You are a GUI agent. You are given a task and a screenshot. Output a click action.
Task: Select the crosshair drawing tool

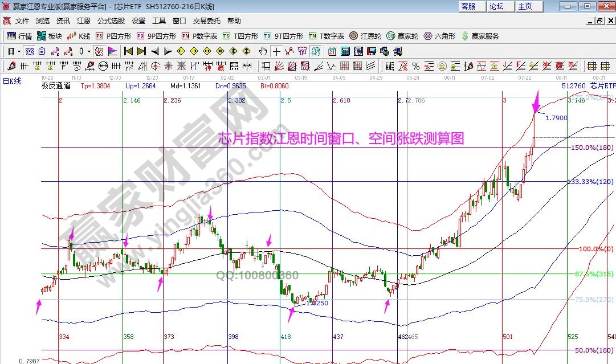[276, 51]
